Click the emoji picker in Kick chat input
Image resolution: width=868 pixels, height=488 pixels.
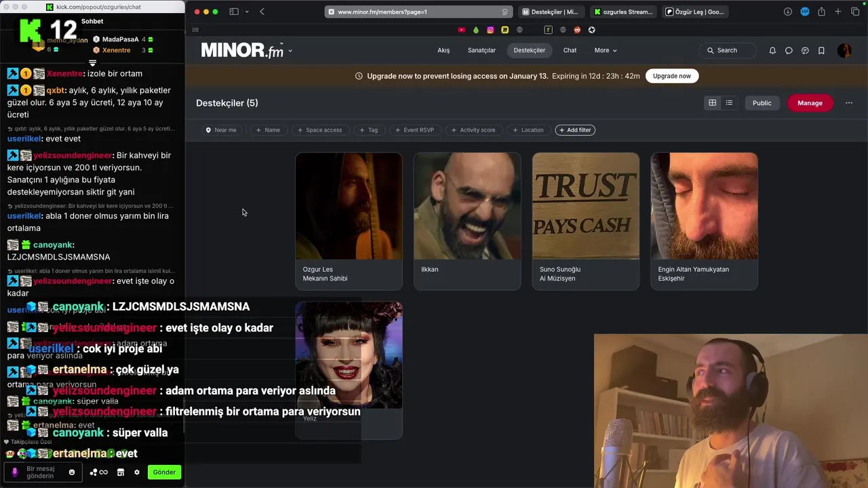(71, 472)
